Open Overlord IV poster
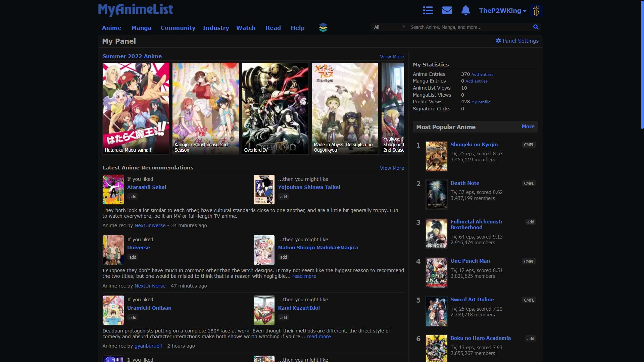 pyautogui.click(x=275, y=108)
